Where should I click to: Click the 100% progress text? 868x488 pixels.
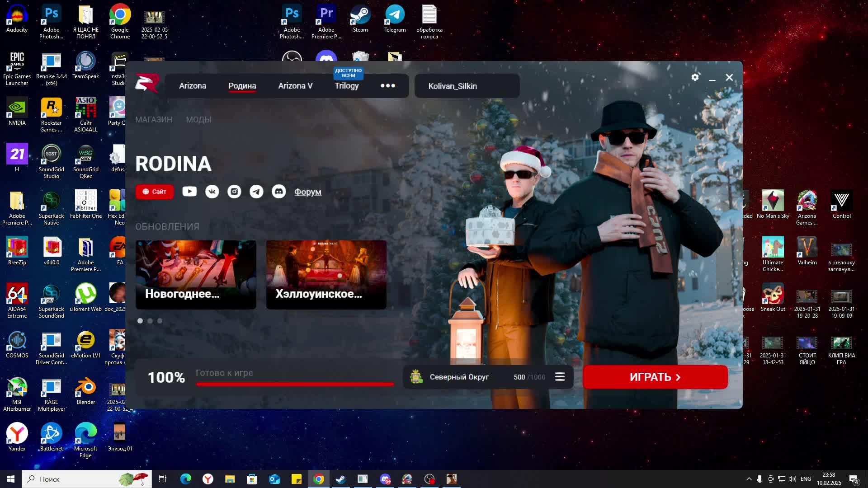(x=166, y=377)
